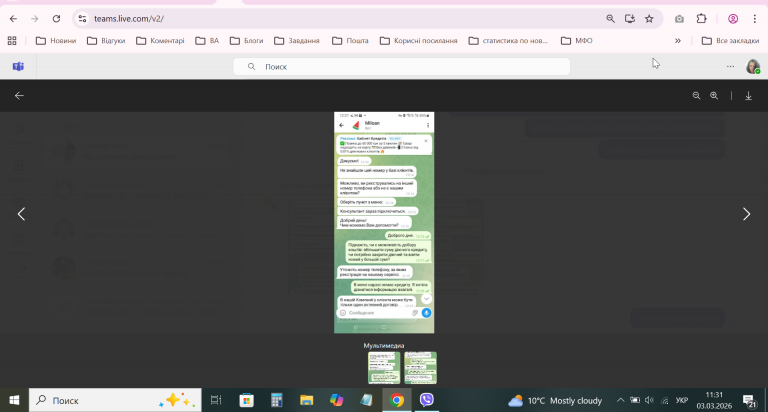Switch to Chrome on the taskbar
The width and height of the screenshot is (768, 412).
point(397,400)
